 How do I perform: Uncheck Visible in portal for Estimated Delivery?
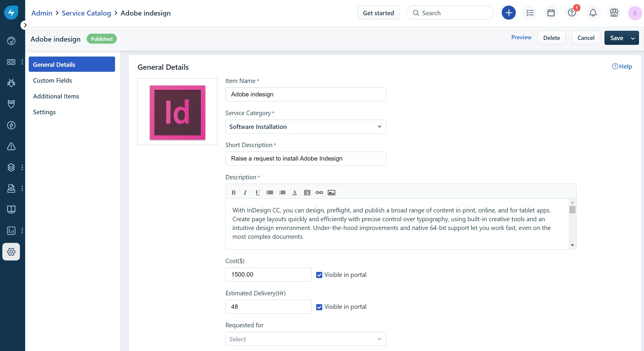pos(319,307)
